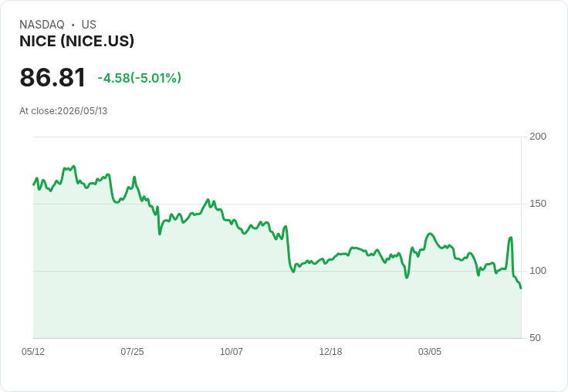The width and height of the screenshot is (568, 392).
Task: Click the US market label
Action: [x=89, y=25]
